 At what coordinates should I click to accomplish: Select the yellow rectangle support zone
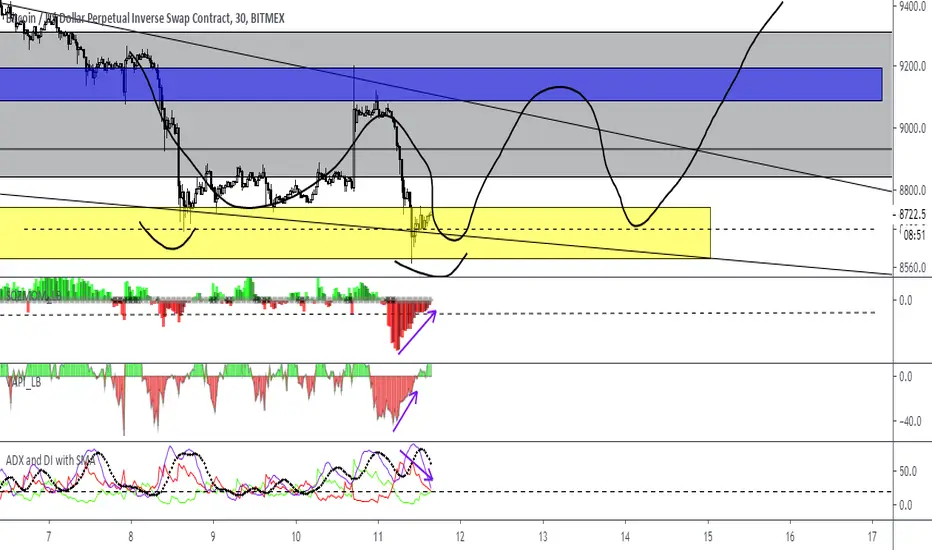tap(355, 232)
